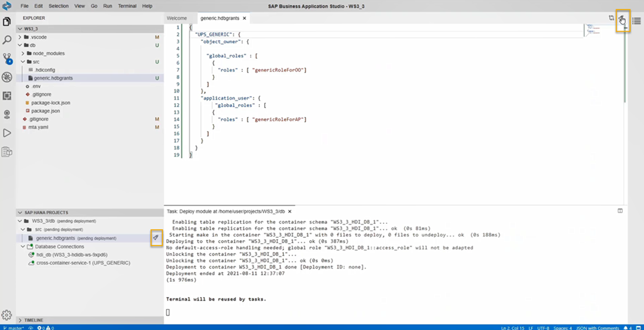644x330 pixels.
Task: Click the SAP Business Application Studio logo
Action: pos(7,6)
